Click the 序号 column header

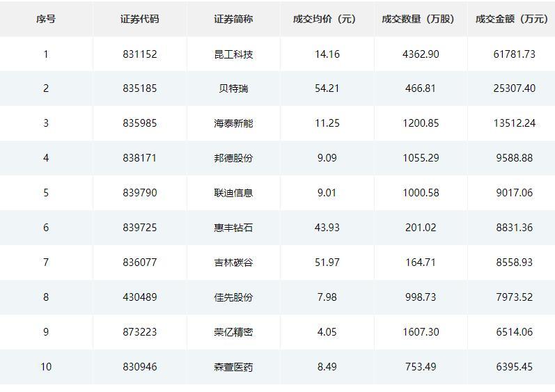pyautogui.click(x=46, y=19)
